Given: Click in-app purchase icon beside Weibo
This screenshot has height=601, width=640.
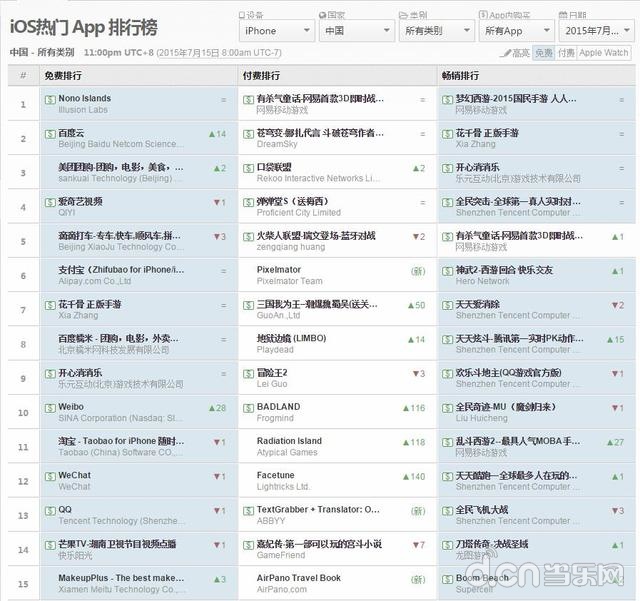Looking at the screenshot, I should (50, 408).
